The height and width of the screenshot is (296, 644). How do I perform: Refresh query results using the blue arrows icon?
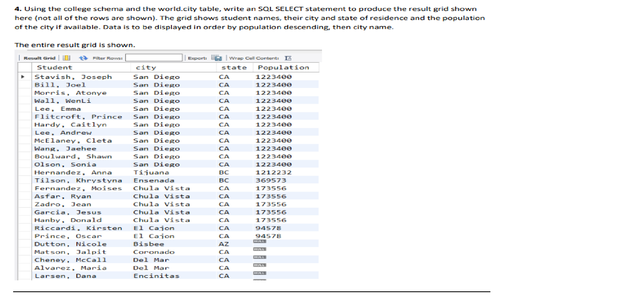pyautogui.click(x=84, y=58)
